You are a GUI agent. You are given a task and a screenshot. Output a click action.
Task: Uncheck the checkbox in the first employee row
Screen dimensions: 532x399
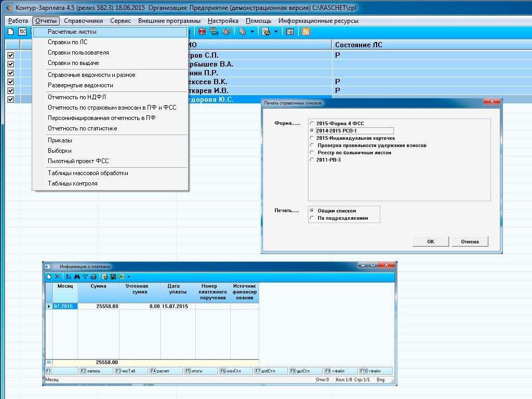pos(10,55)
